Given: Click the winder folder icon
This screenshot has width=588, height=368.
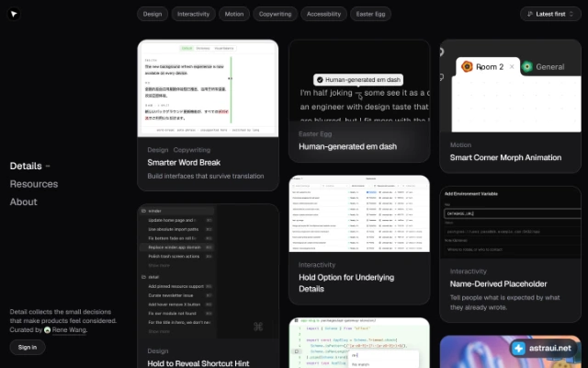Looking at the screenshot, I should tap(143, 211).
